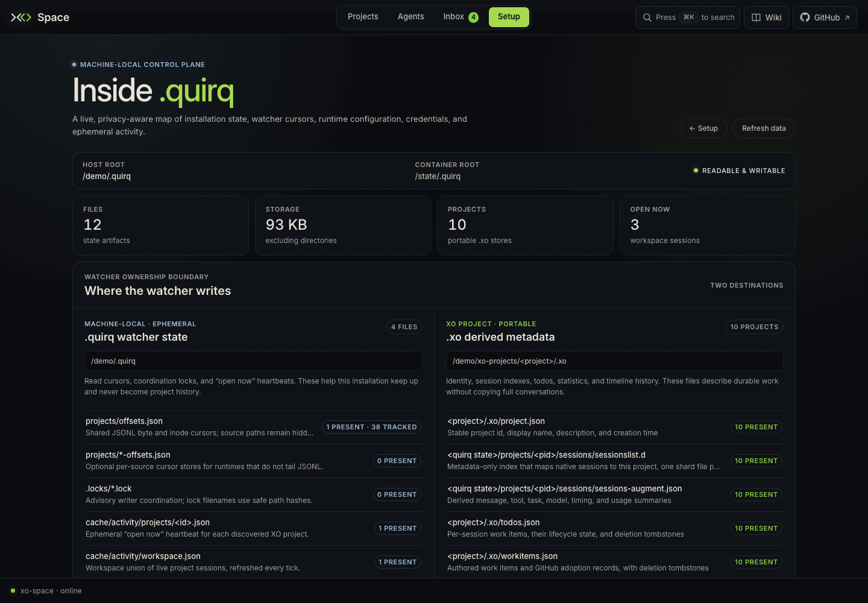Click the cache/activity/projects/<id>.json row
This screenshot has width=868, height=603.
click(x=253, y=528)
